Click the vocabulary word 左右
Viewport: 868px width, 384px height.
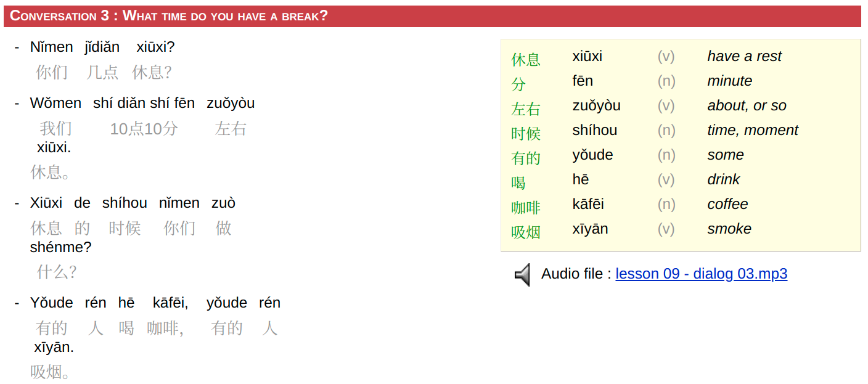(x=526, y=109)
